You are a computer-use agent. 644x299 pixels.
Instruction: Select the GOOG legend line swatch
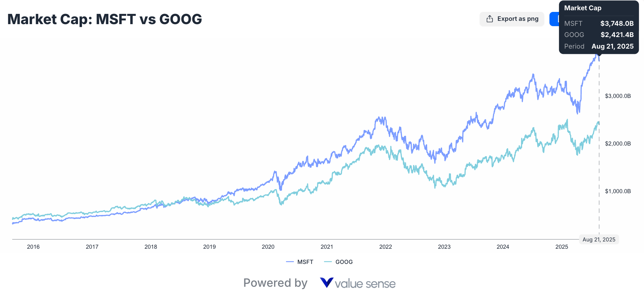328,262
